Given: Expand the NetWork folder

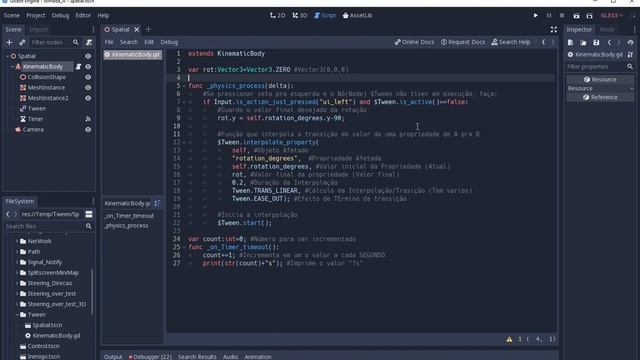Looking at the screenshot, I should click(17, 241).
